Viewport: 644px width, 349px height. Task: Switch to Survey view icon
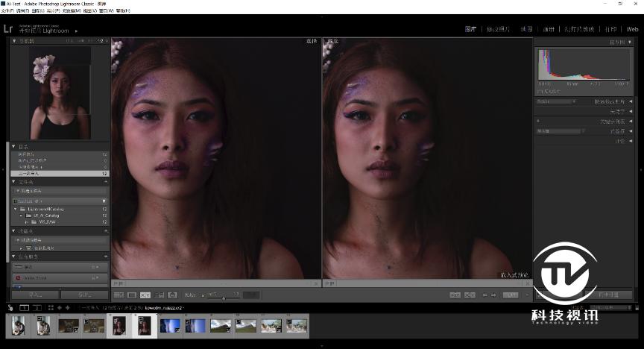[x=159, y=295]
